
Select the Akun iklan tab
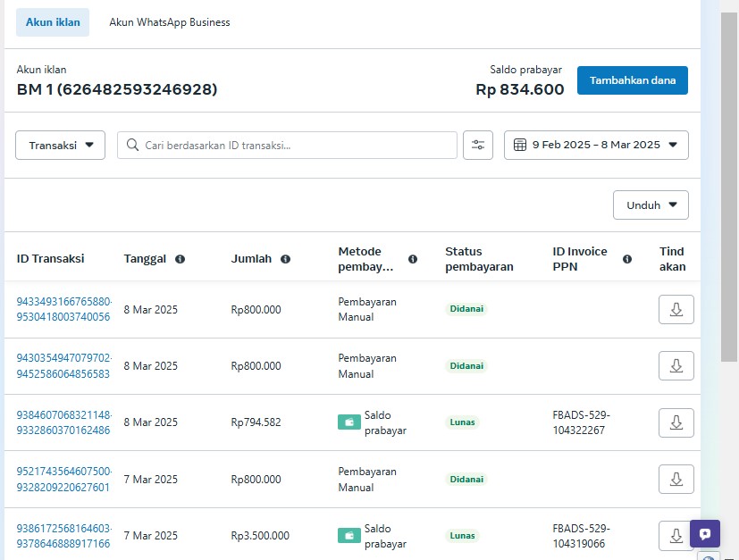pyautogui.click(x=53, y=22)
